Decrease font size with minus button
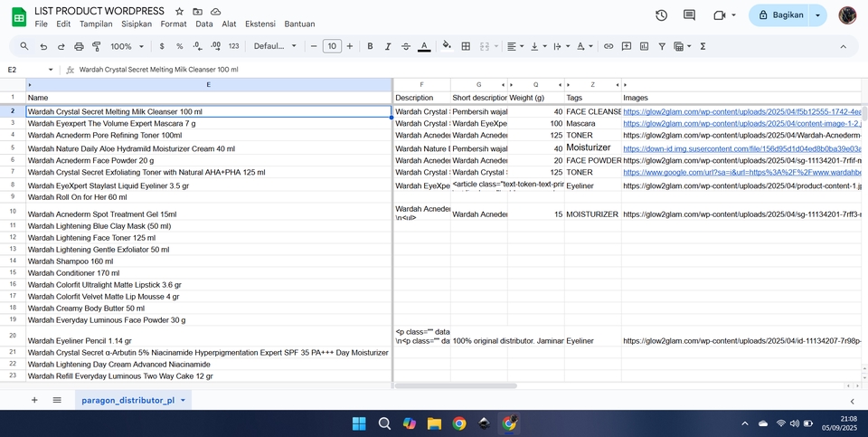 (314, 46)
